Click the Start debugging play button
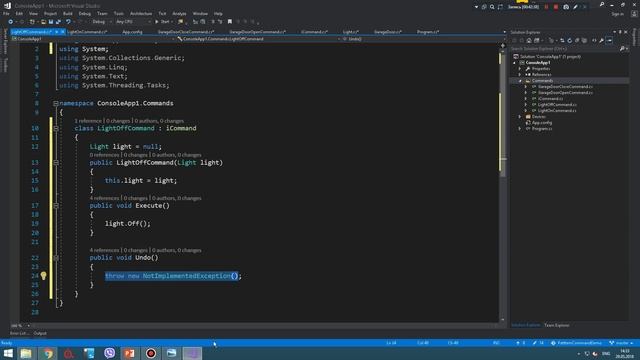 click(157, 22)
